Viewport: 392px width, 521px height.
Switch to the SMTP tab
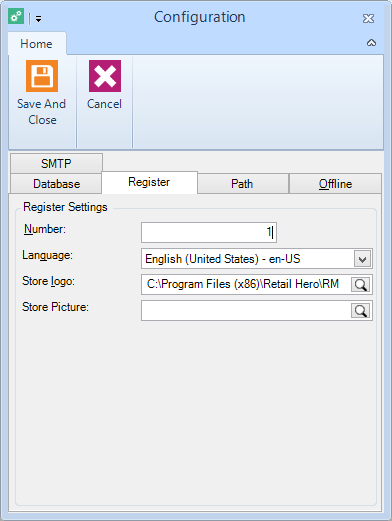tap(56, 163)
